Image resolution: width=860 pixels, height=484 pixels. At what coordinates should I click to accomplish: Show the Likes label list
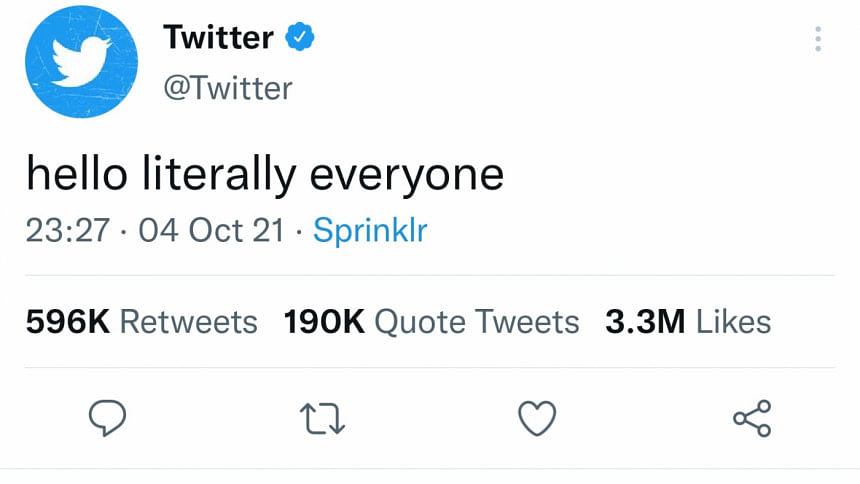click(734, 322)
